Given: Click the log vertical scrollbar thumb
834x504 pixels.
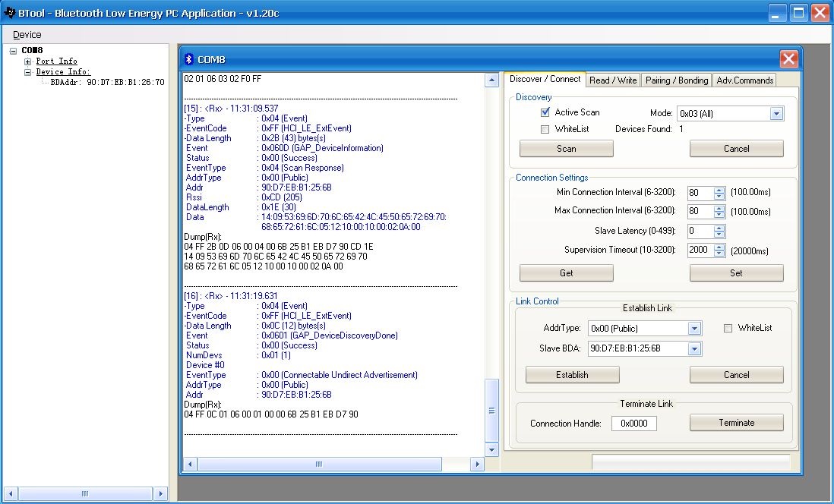Looking at the screenshot, I should [491, 410].
